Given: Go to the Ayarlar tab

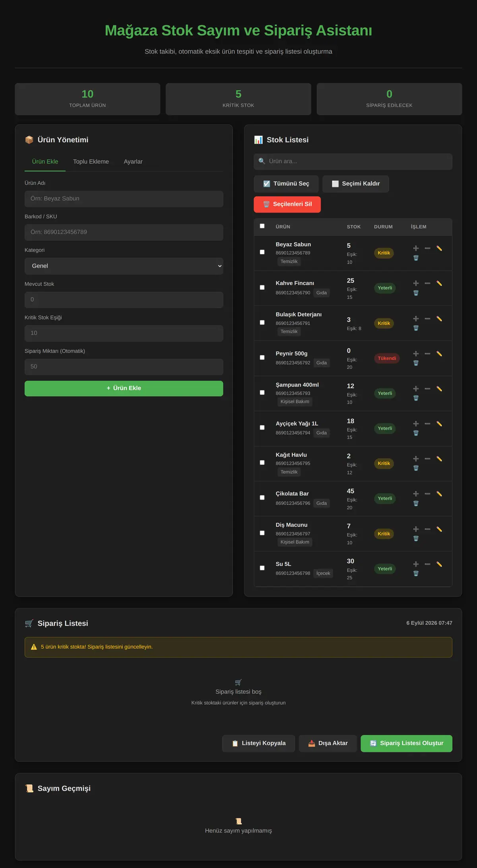Looking at the screenshot, I should [133, 162].
